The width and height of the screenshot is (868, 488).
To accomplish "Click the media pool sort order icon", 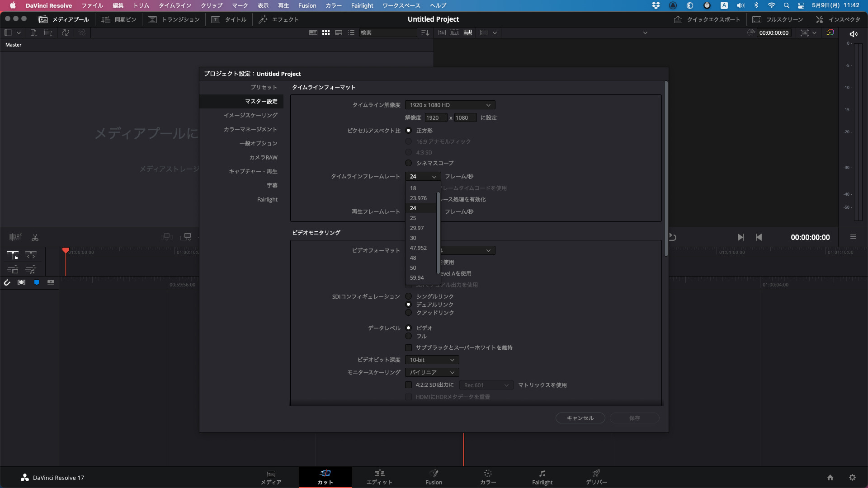I will [425, 33].
